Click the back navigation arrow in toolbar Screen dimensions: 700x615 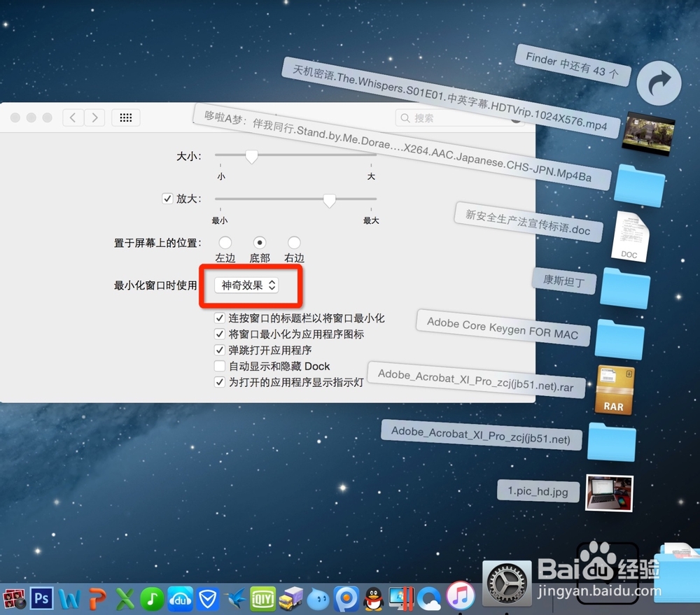[73, 118]
